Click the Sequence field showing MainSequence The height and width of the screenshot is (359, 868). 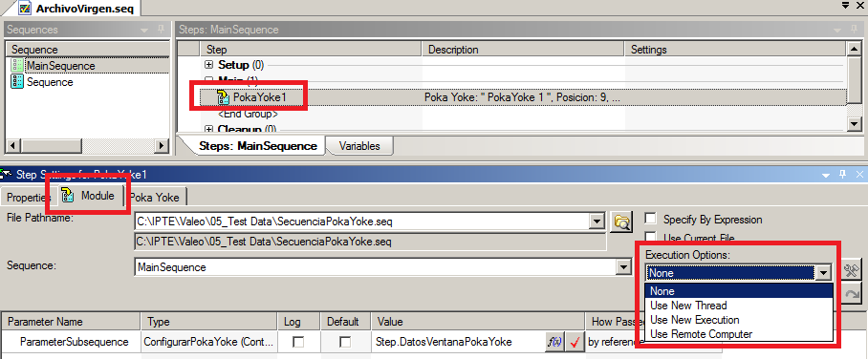[377, 267]
